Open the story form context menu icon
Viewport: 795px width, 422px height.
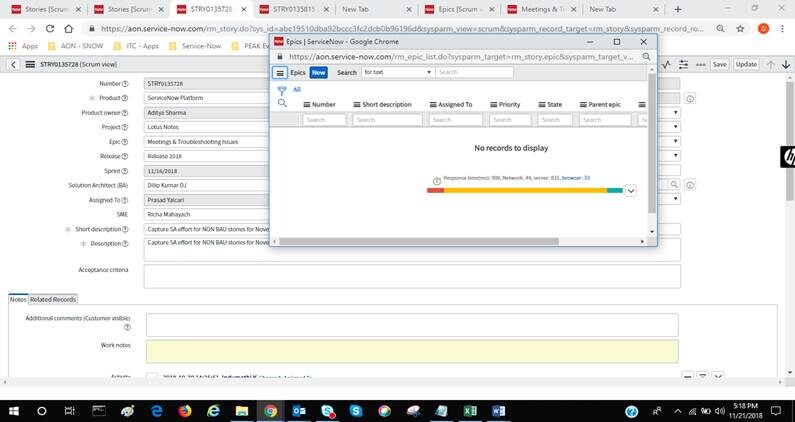tap(30, 64)
